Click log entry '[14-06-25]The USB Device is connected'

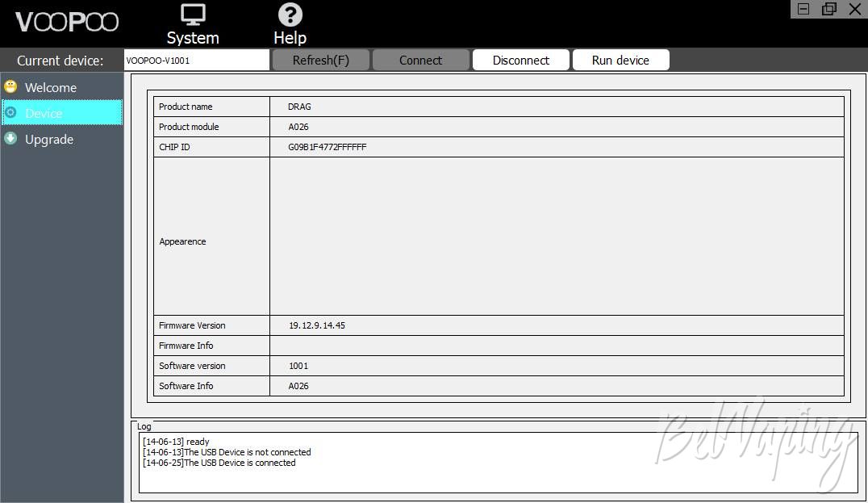(219, 463)
